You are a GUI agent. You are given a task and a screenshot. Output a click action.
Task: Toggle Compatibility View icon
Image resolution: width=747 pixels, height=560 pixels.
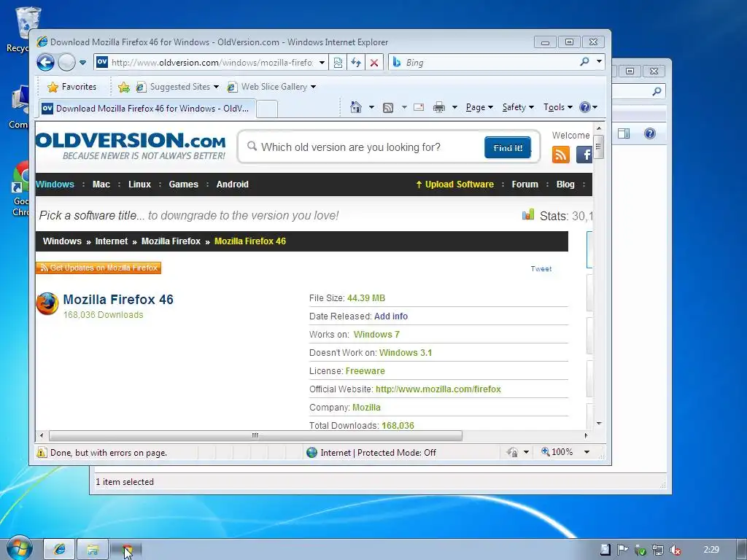[x=338, y=63]
